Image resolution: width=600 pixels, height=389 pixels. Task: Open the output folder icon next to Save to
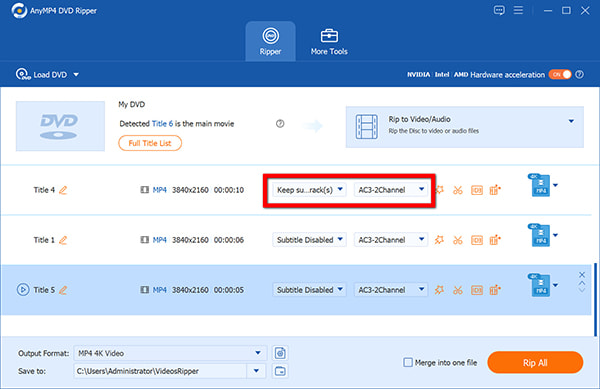[280, 371]
